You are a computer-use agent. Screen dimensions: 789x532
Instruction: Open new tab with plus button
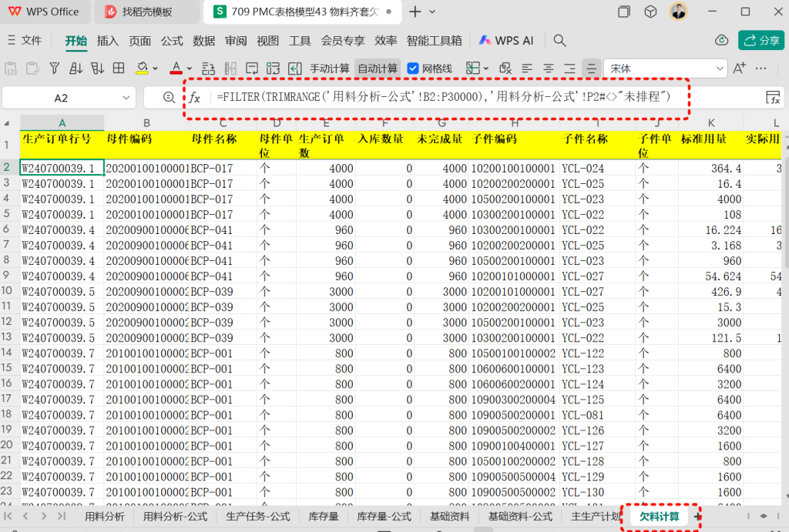pyautogui.click(x=415, y=12)
